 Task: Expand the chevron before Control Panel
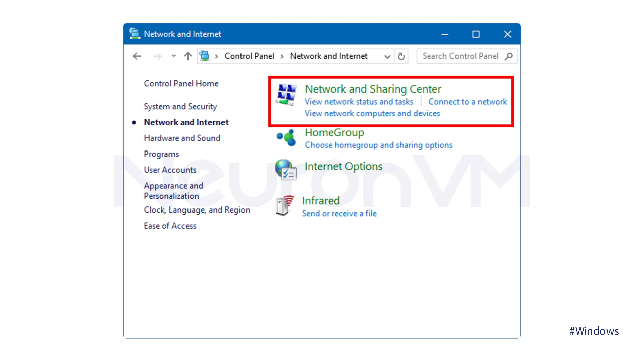[x=216, y=56]
